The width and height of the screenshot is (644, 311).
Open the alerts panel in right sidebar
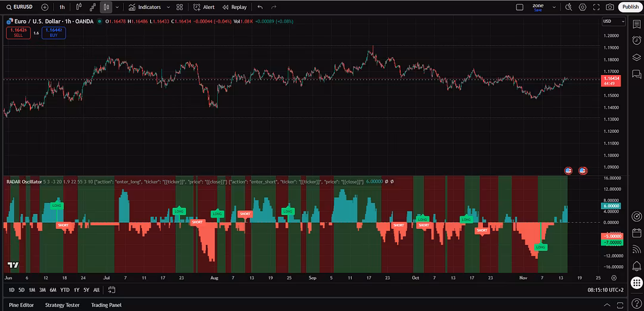637,40
